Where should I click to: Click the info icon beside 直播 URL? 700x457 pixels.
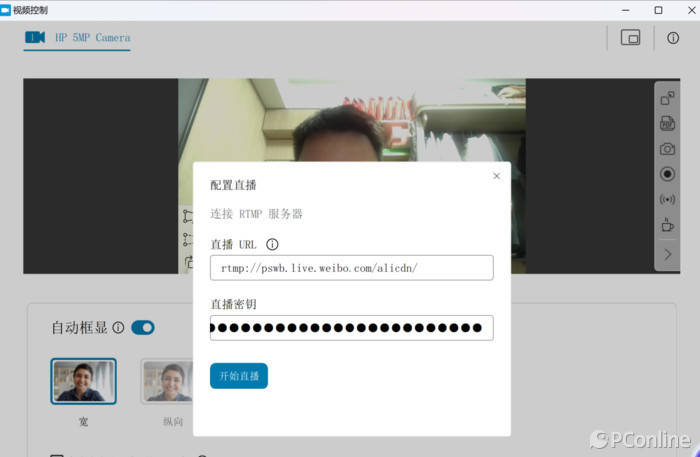[272, 244]
